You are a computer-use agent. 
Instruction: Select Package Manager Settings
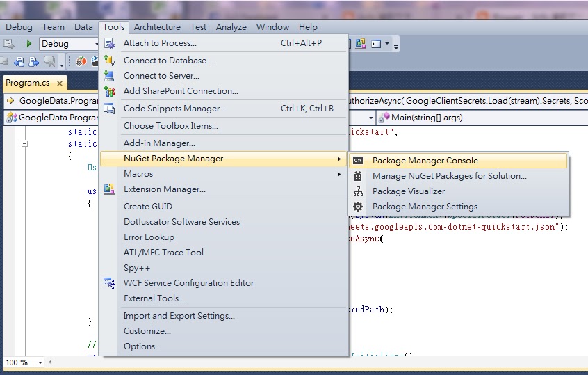pos(458,207)
